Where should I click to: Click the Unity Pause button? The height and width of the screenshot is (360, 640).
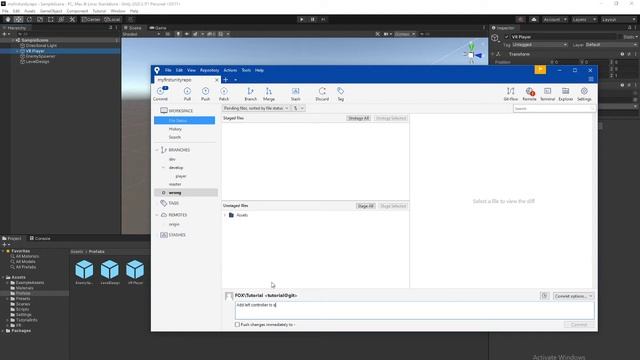click(x=313, y=19)
